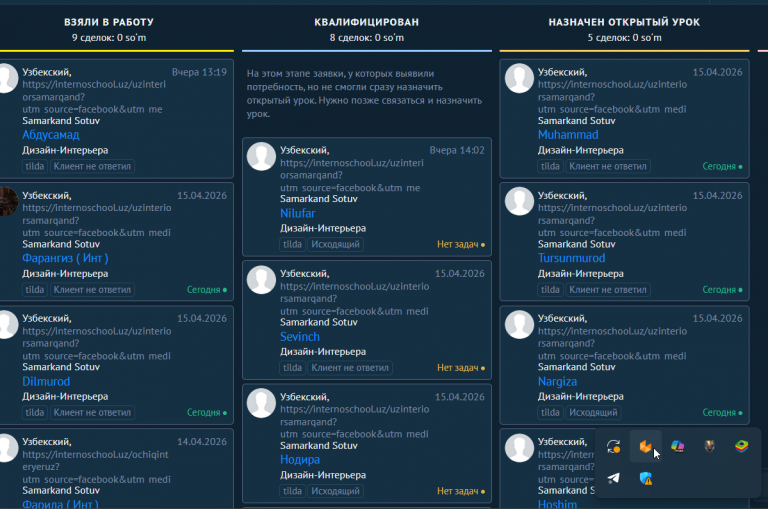Viewport: 768px width, 509px height.
Task: Open the Dilmurod deal
Action: click(x=46, y=381)
